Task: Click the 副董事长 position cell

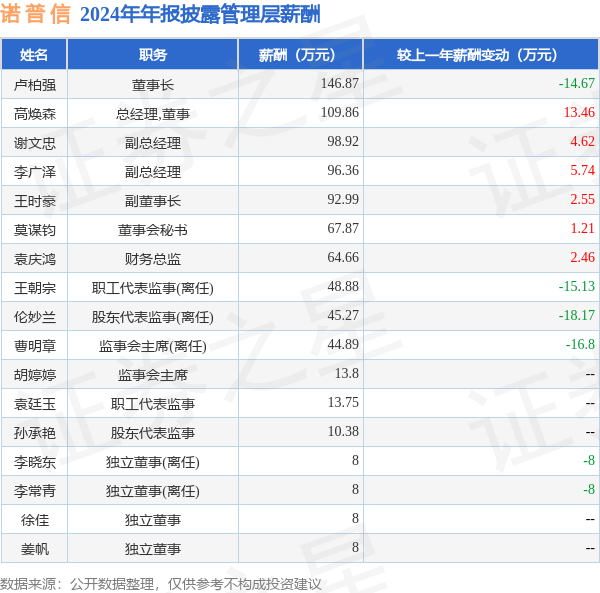Action: [x=153, y=201]
